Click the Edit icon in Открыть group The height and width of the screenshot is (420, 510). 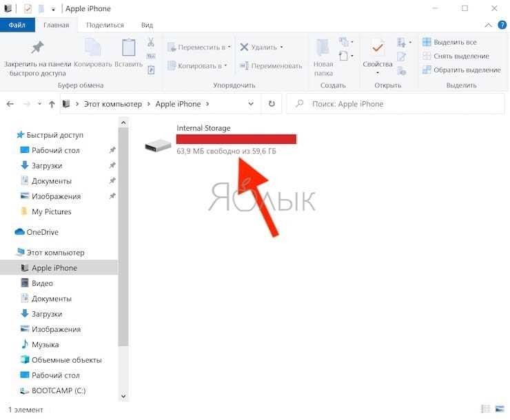tap(401, 56)
